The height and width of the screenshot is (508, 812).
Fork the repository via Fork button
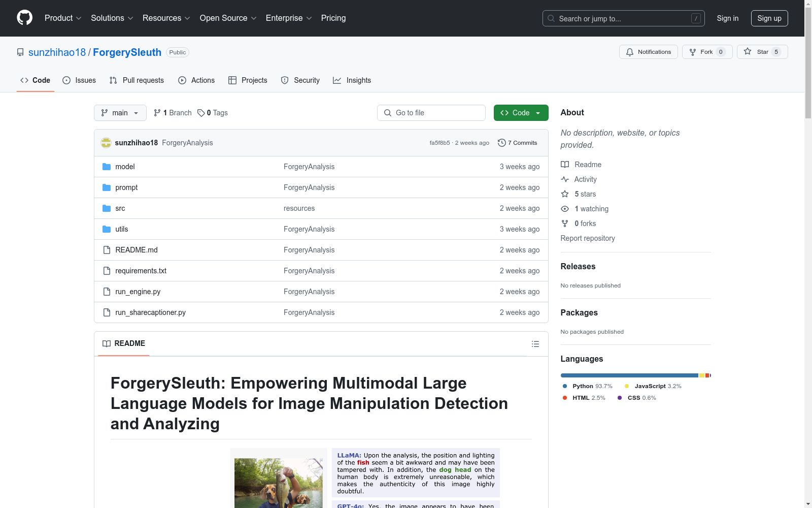pyautogui.click(x=707, y=52)
